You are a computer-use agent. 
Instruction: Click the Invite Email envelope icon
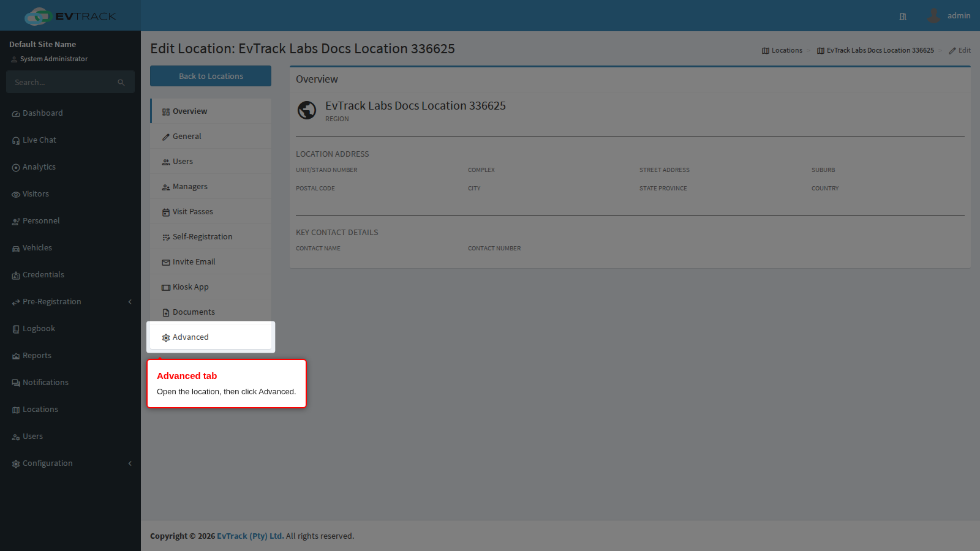point(166,263)
